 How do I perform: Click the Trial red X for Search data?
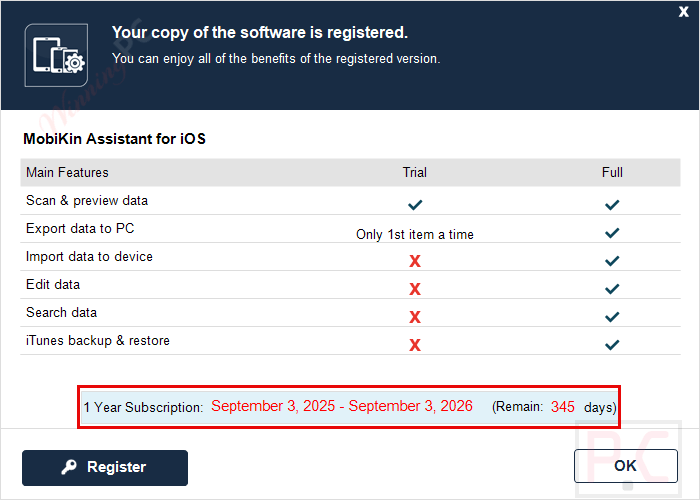click(x=415, y=317)
